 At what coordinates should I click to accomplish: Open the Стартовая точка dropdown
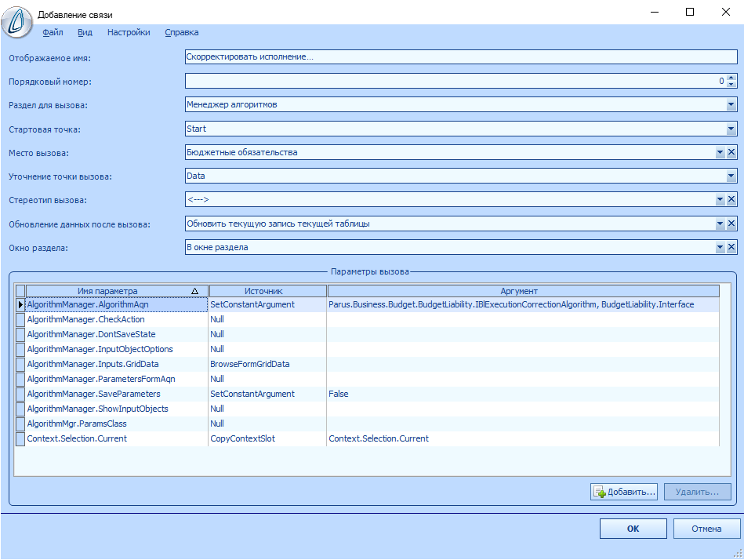point(731,129)
